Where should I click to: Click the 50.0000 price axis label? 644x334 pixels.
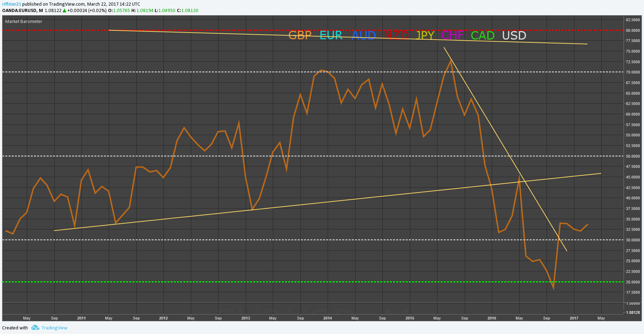tap(633, 156)
